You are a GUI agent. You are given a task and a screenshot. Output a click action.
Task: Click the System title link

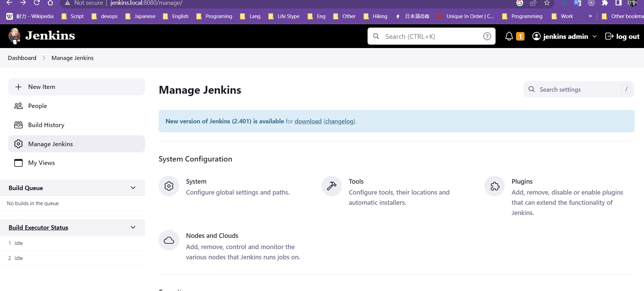coord(196,182)
